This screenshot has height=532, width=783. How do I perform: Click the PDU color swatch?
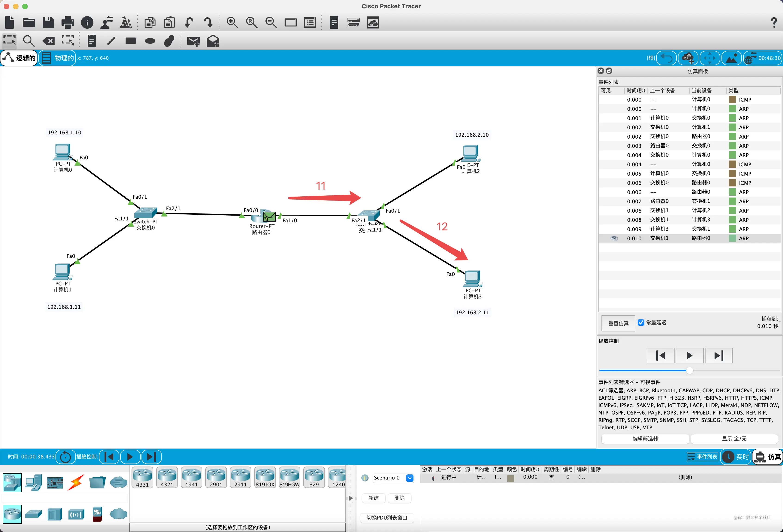(511, 478)
